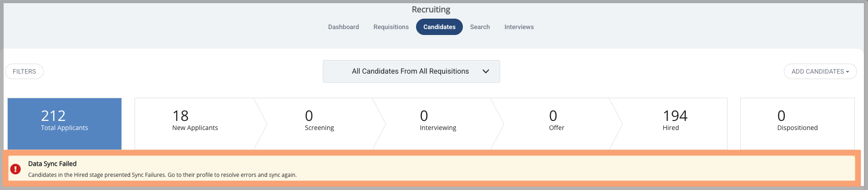Screen dimensions: 868x190
Task: Select the Offer pipeline stage
Action: coord(557,124)
